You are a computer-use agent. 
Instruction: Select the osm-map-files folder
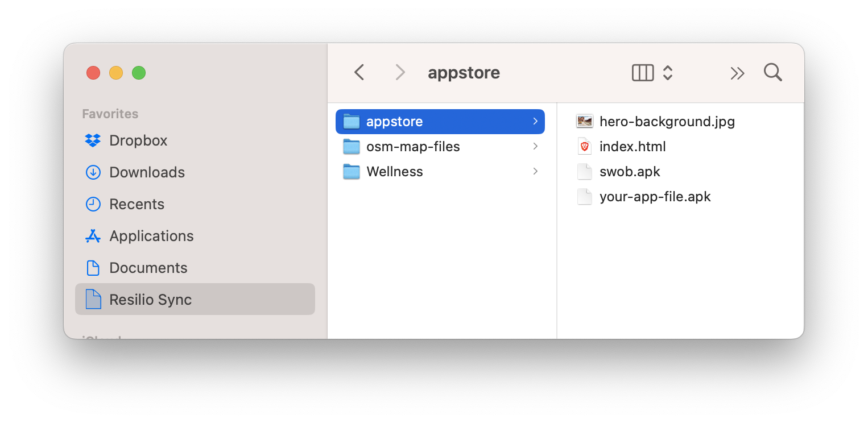(413, 147)
